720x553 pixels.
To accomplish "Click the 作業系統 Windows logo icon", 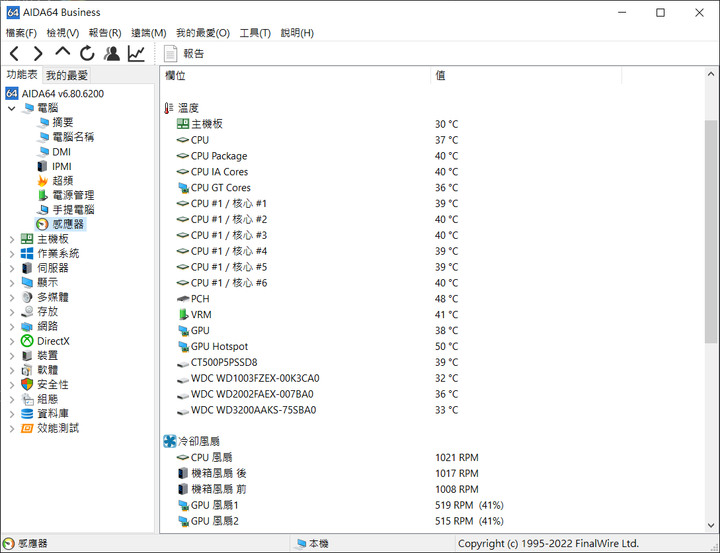I will click(x=27, y=253).
